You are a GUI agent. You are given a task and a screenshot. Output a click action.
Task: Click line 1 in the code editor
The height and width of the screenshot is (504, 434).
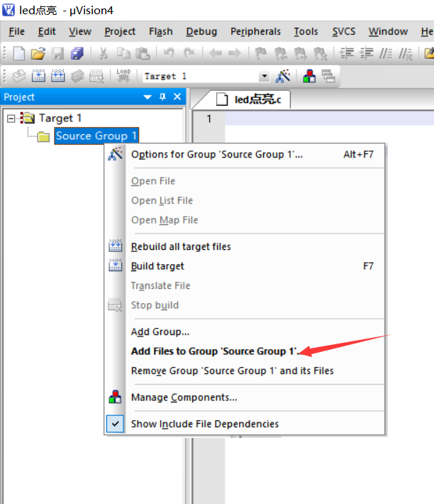[329, 119]
